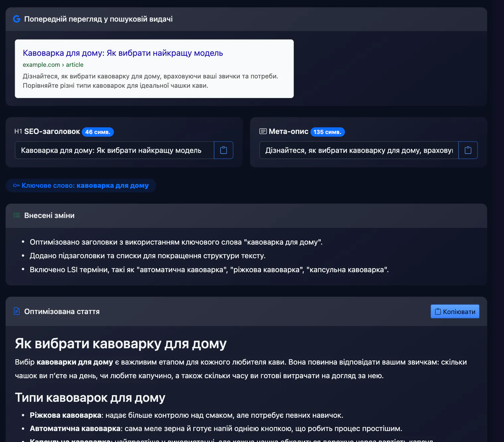The image size is (504, 442).
Task: Click the first change about optimized headings
Action: pyautogui.click(x=176, y=242)
